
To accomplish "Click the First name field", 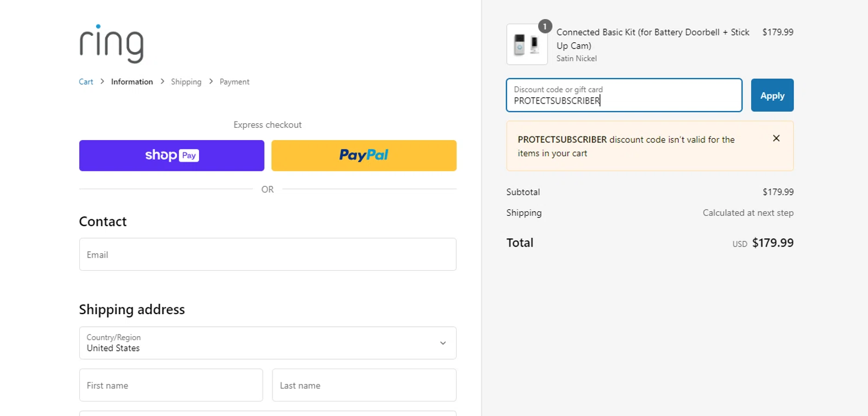I will pos(171,385).
